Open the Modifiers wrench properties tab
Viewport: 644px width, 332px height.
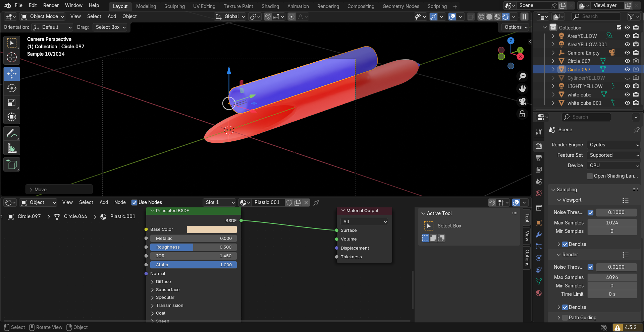coord(539,235)
